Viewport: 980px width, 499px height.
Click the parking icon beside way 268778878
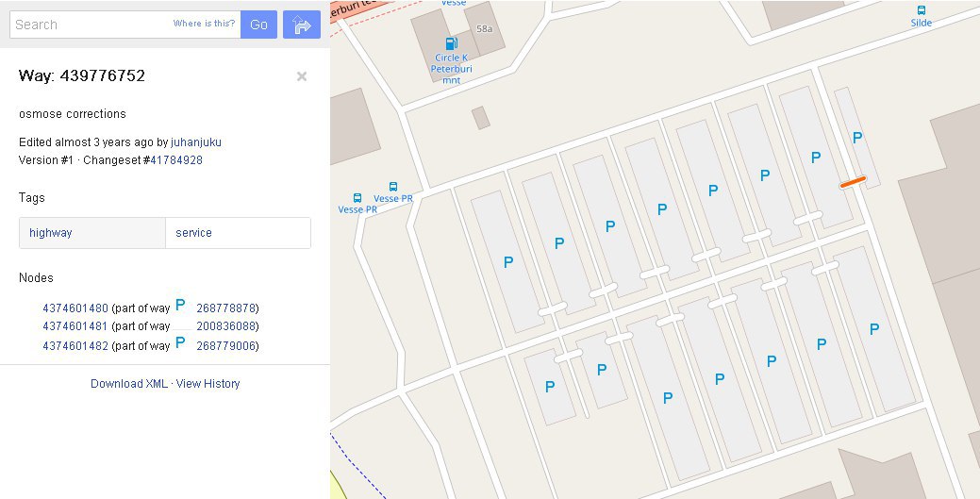180,305
